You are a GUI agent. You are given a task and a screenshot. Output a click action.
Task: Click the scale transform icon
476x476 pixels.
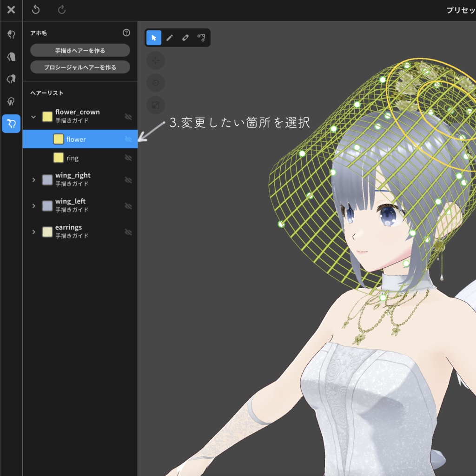pos(156,105)
